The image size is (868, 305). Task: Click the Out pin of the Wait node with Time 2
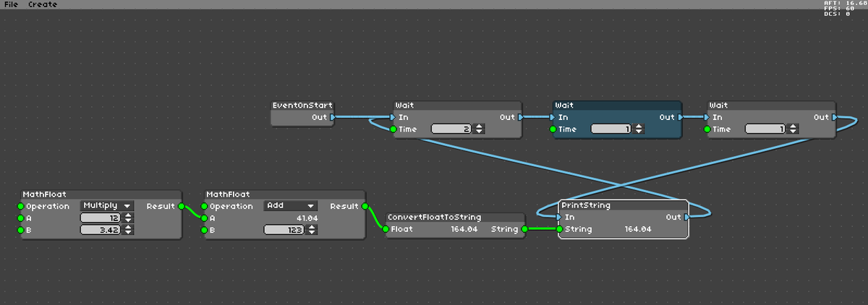point(520,117)
